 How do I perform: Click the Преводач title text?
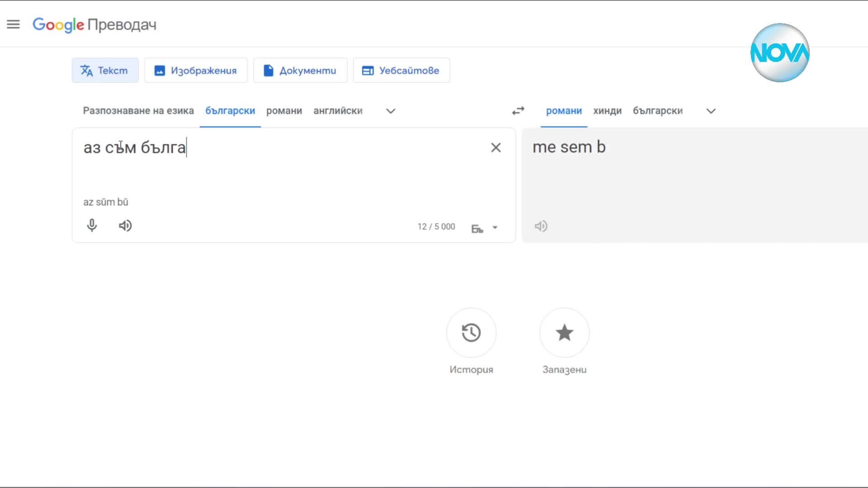click(x=122, y=25)
